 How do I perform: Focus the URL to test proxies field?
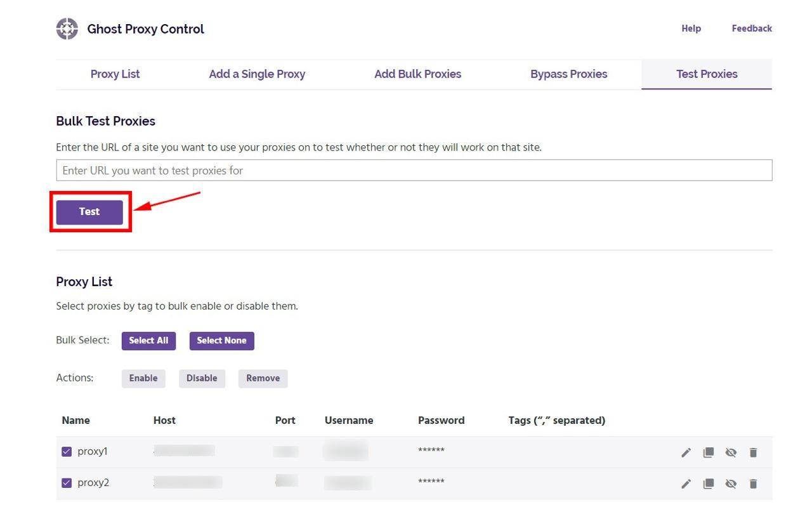point(414,170)
